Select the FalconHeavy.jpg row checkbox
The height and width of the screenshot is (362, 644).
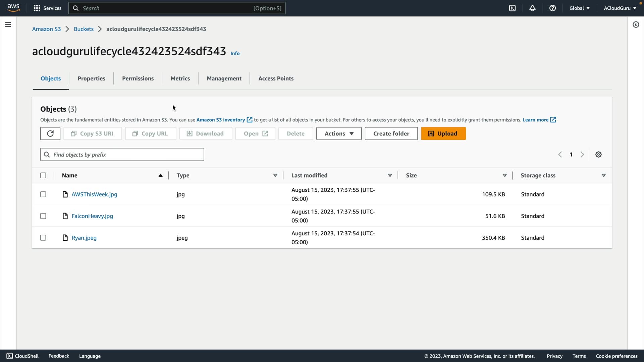click(x=43, y=216)
